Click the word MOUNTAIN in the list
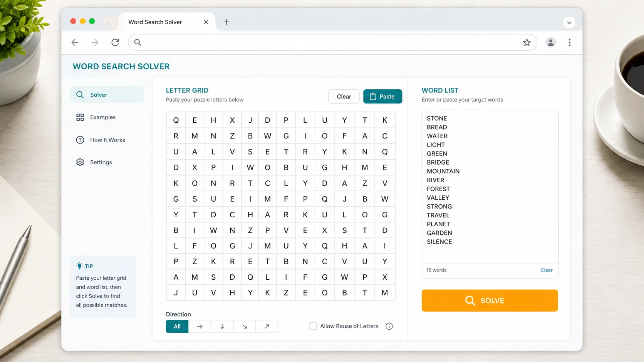The height and width of the screenshot is (362, 644). [443, 171]
